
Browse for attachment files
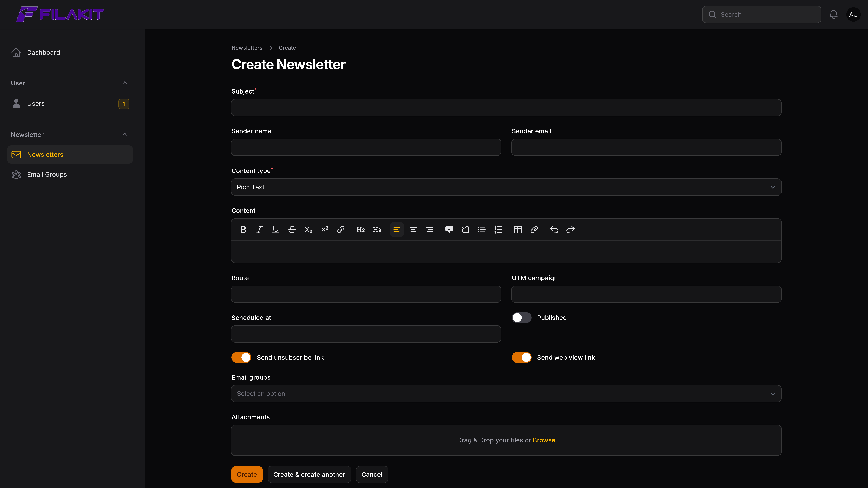tap(544, 440)
